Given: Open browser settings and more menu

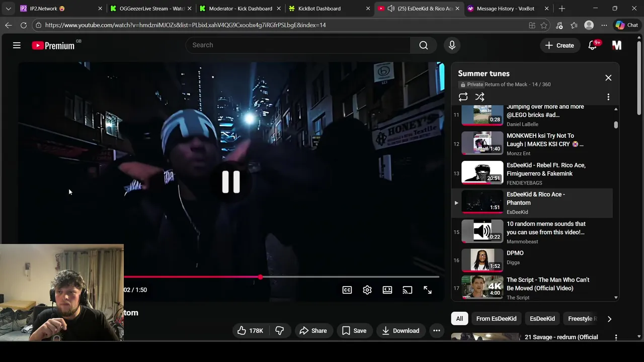Looking at the screenshot, I should [604, 25].
